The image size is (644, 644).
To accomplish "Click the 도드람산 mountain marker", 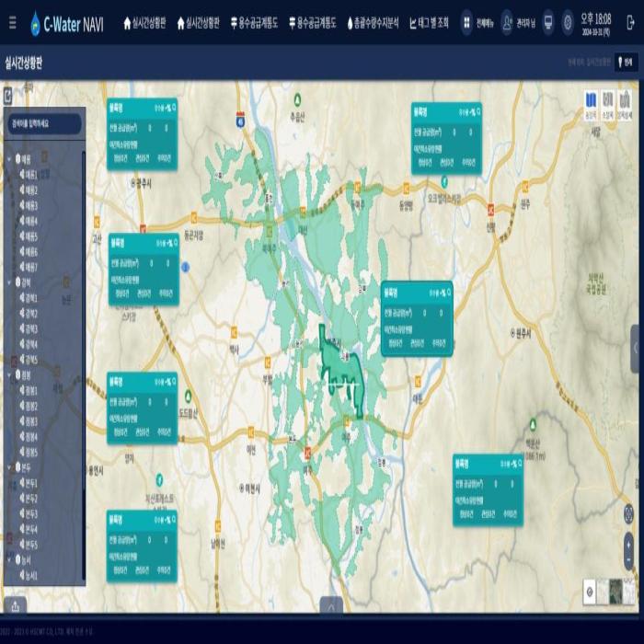I will 188,396.
